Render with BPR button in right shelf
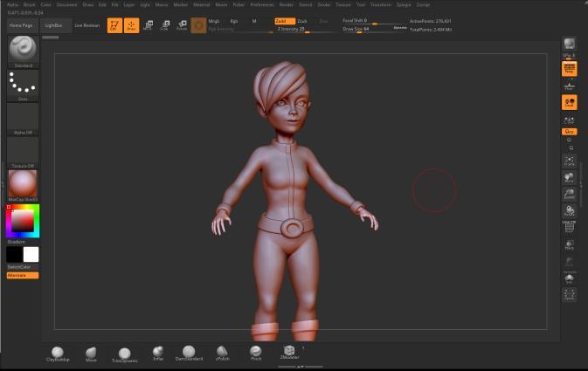The height and width of the screenshot is (371, 588). (x=570, y=44)
